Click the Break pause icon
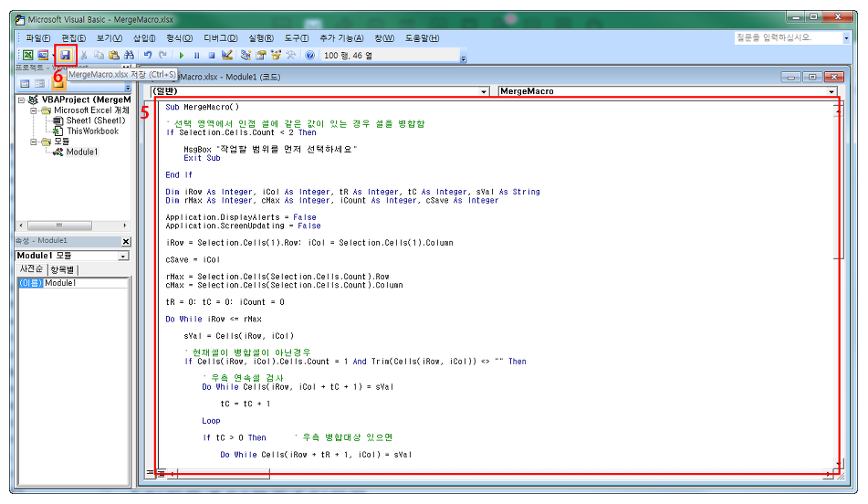The height and width of the screenshot is (504, 868). click(x=197, y=56)
